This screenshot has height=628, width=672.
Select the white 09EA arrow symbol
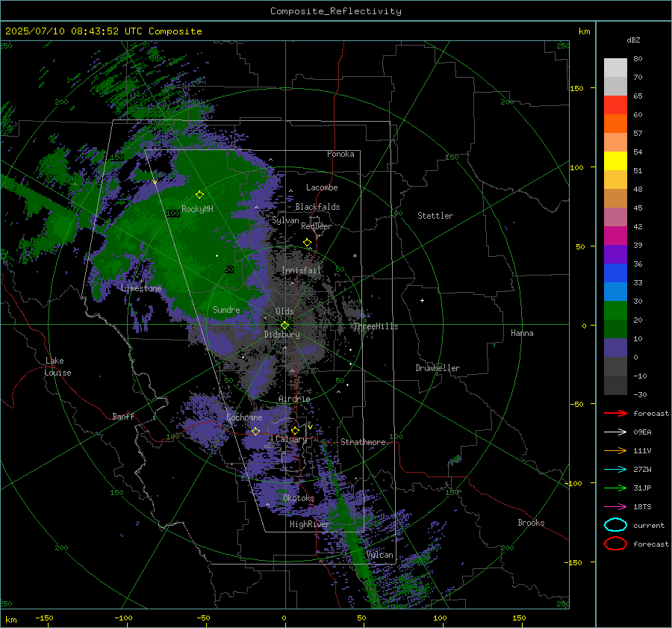[x=615, y=432]
